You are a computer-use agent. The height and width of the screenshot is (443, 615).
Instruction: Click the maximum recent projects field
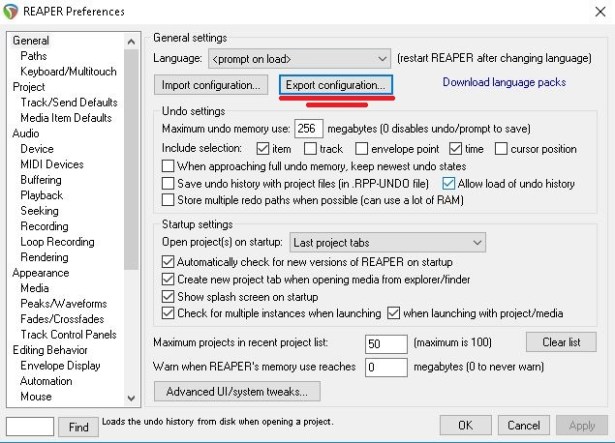(x=384, y=343)
